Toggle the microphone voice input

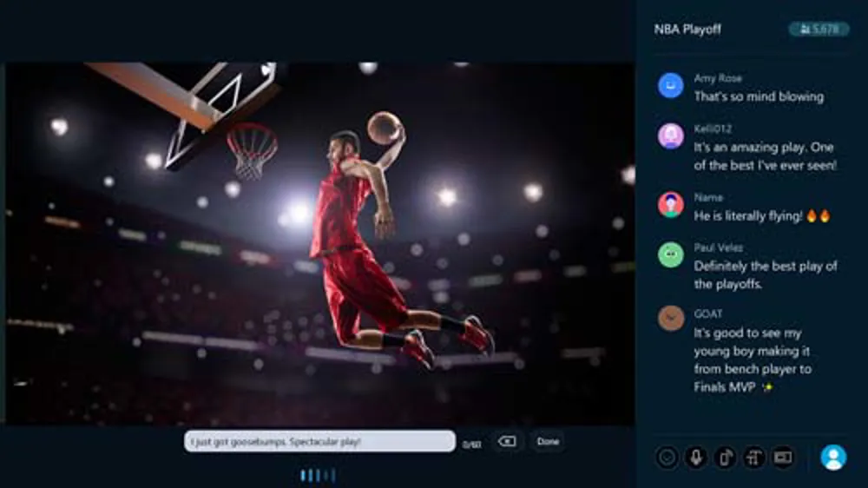tap(695, 457)
